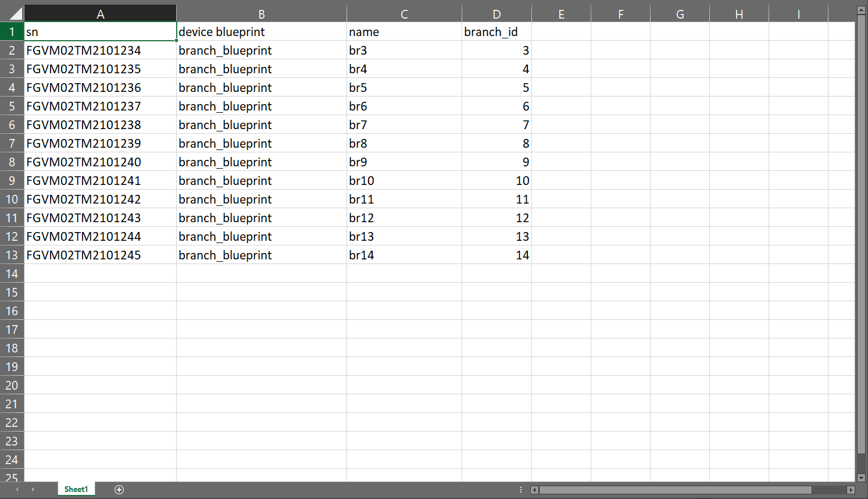Click the vertical scrollbar down arrow
The width and height of the screenshot is (868, 499).
[861, 478]
